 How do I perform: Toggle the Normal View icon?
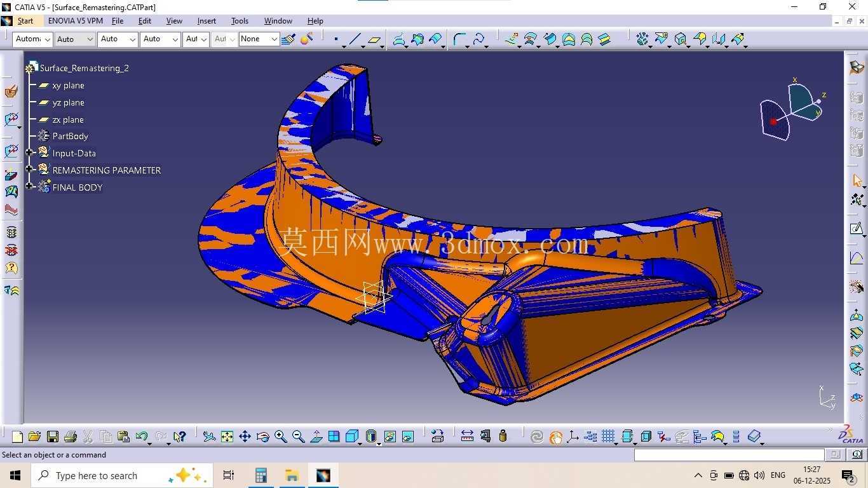point(316,437)
